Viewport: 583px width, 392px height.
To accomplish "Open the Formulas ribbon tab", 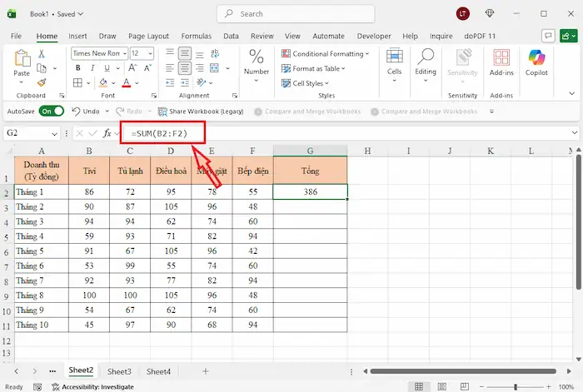I will coord(197,37).
